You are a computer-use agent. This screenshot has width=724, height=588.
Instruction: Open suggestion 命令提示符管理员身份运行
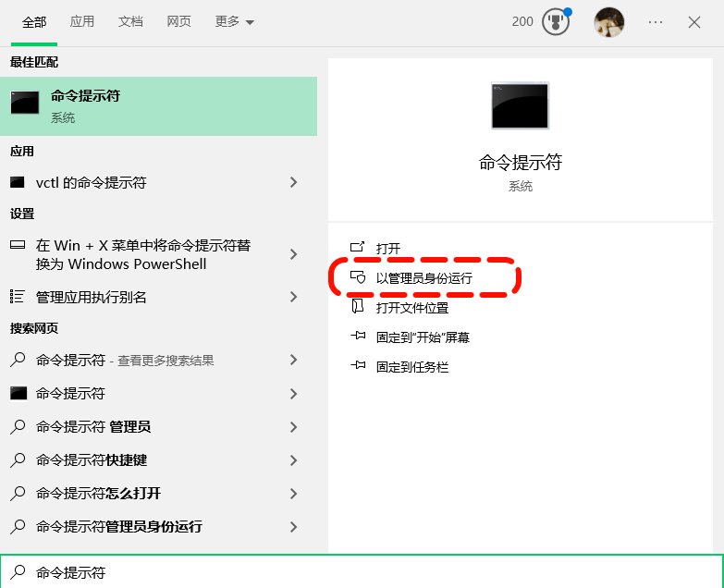click(158, 527)
